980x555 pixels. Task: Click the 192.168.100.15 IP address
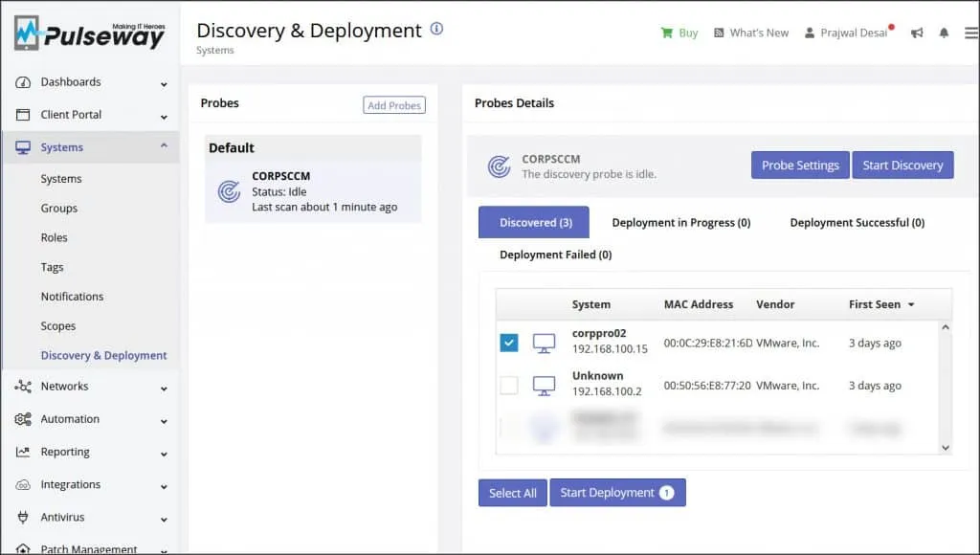[610, 348]
